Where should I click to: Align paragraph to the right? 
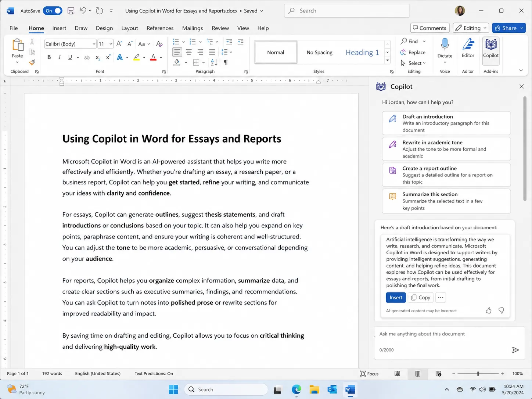pyautogui.click(x=200, y=52)
